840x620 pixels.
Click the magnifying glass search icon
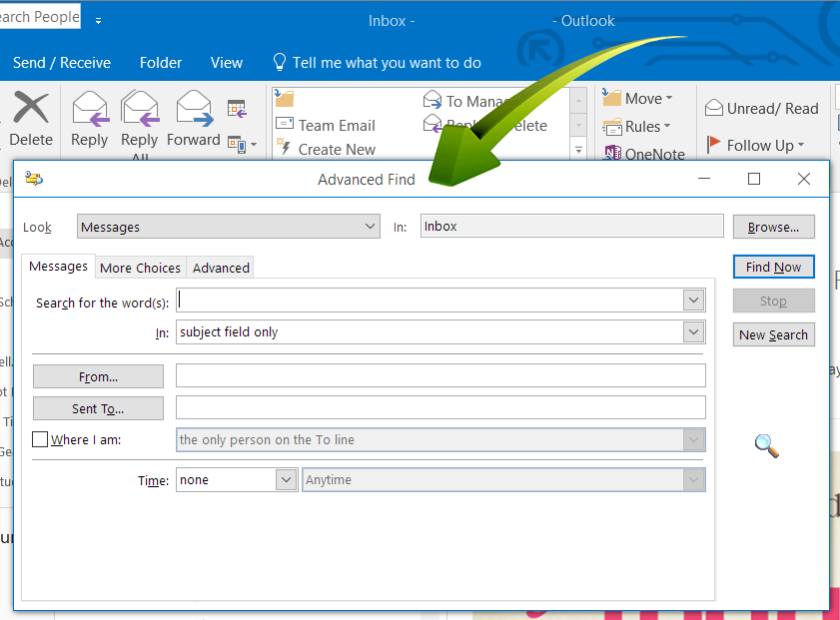[767, 446]
